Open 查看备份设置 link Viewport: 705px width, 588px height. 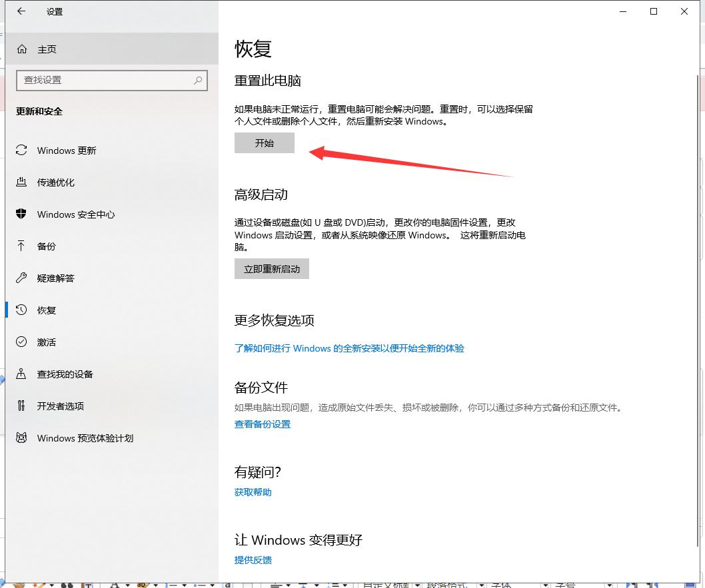click(x=263, y=424)
